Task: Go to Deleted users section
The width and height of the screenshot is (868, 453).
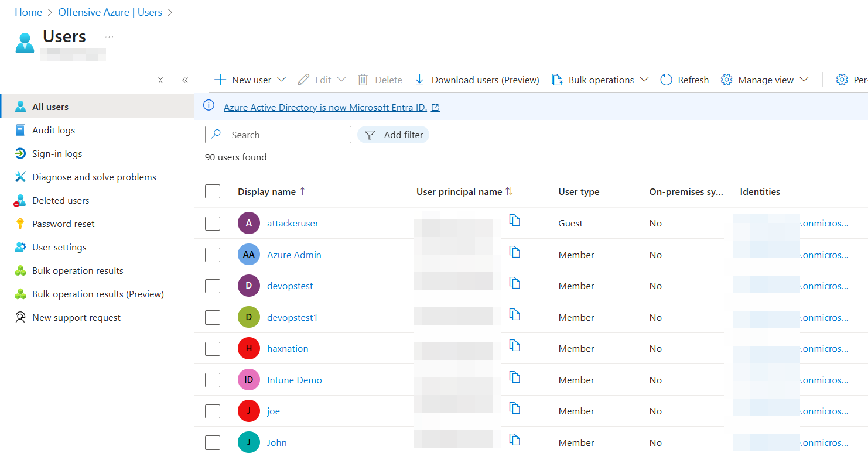Action: [60, 201]
